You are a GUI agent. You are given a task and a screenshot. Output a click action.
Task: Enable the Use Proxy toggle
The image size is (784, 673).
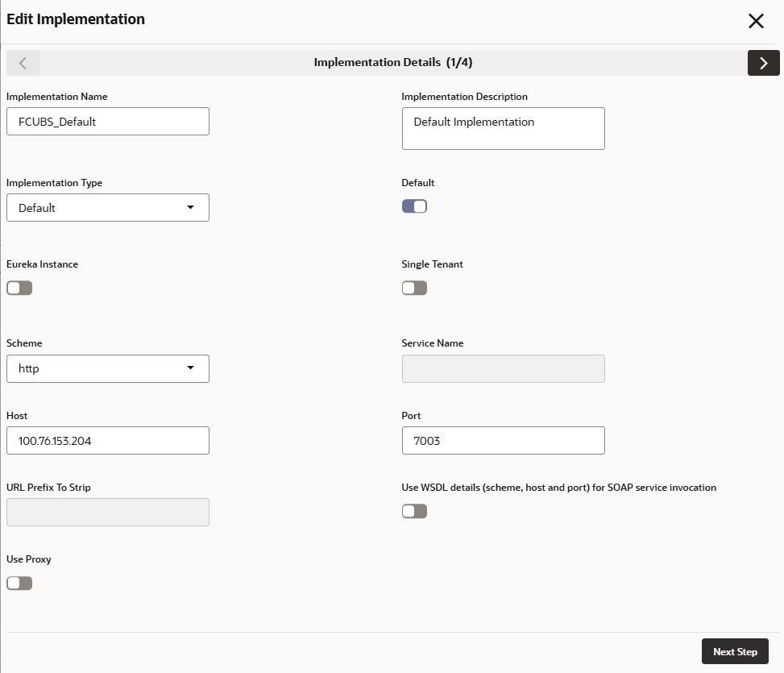click(19, 583)
